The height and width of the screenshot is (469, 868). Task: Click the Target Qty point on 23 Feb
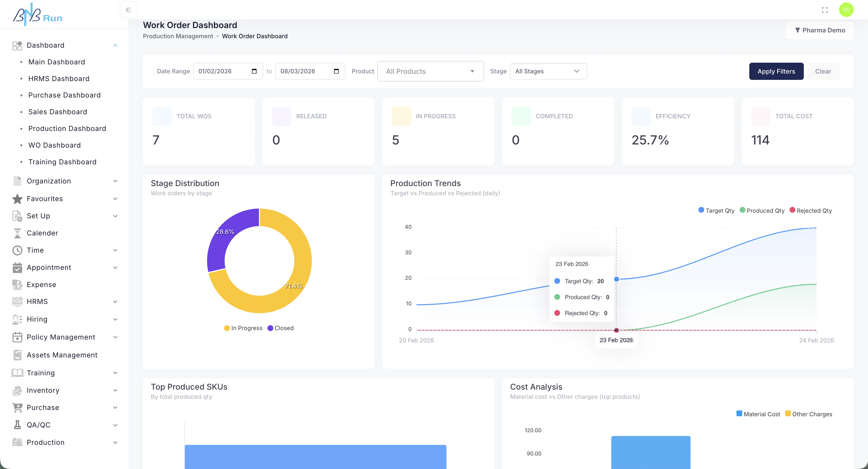pyautogui.click(x=616, y=279)
